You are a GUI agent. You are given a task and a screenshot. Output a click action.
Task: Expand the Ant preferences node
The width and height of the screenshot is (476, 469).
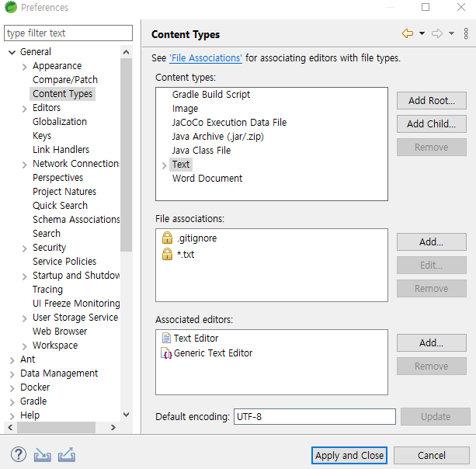coord(12,360)
